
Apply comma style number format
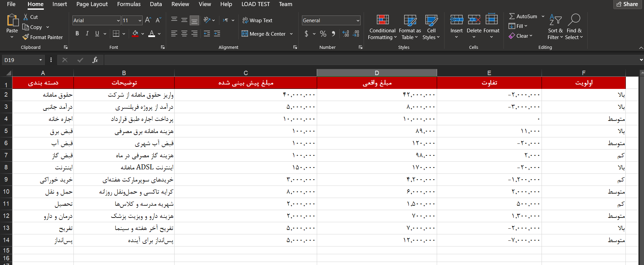pos(333,34)
